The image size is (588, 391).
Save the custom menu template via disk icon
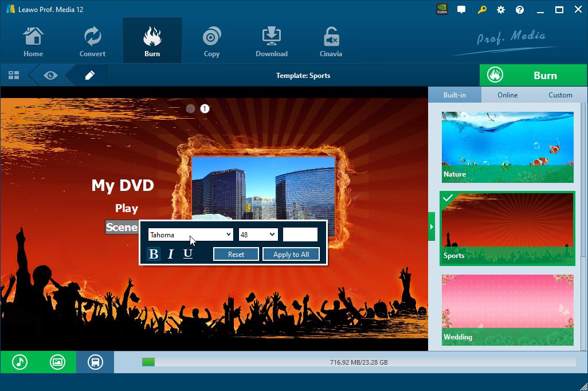pos(95,362)
